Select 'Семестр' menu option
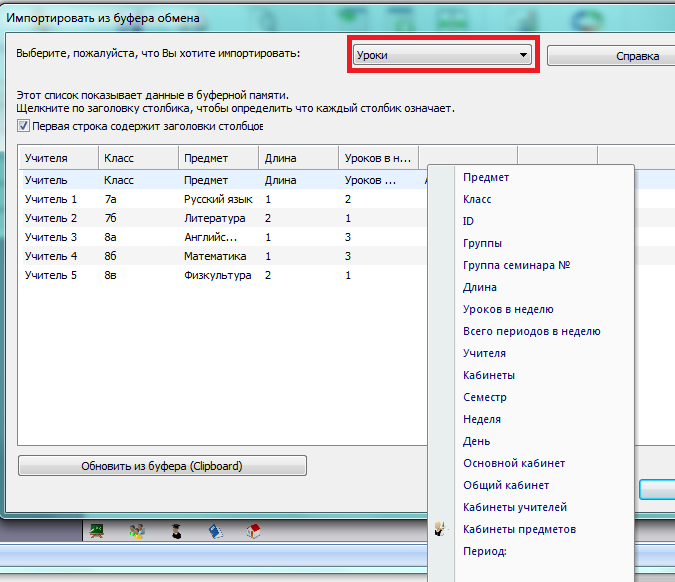 (x=485, y=397)
